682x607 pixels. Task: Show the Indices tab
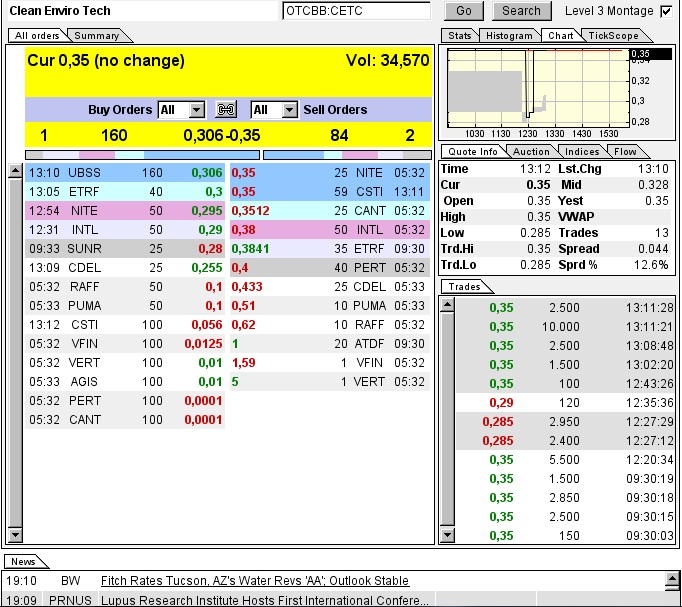click(x=582, y=152)
